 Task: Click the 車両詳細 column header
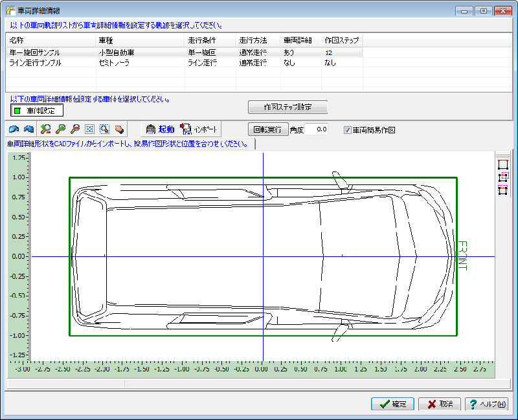point(300,40)
